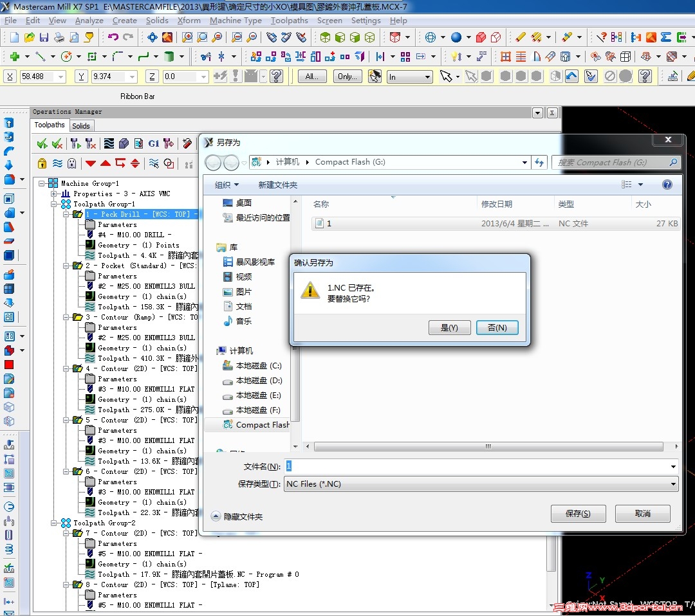
Task: Click the Select all operations green check icon
Action: click(42, 143)
